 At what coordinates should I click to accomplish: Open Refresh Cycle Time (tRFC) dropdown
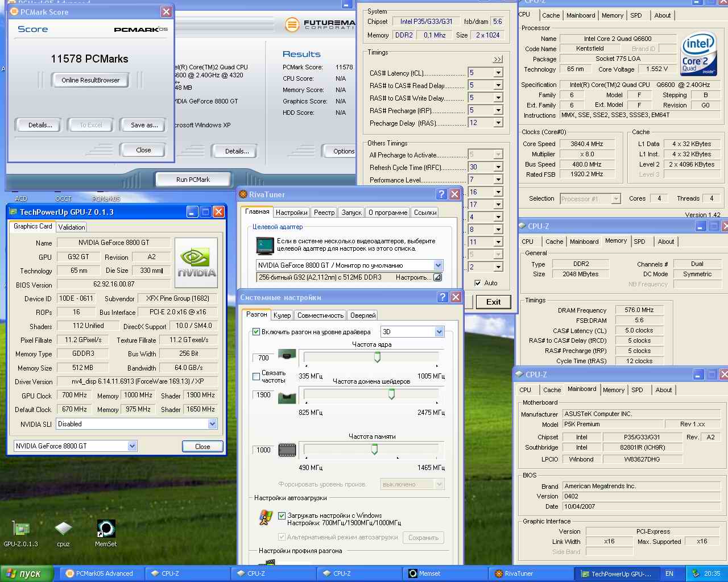pos(498,167)
